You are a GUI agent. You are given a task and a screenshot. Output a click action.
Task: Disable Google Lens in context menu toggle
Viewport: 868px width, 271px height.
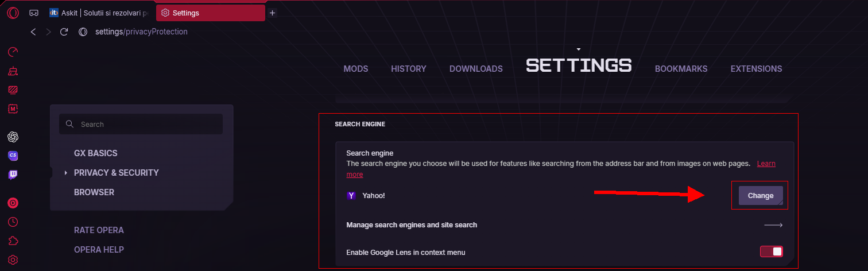click(771, 251)
